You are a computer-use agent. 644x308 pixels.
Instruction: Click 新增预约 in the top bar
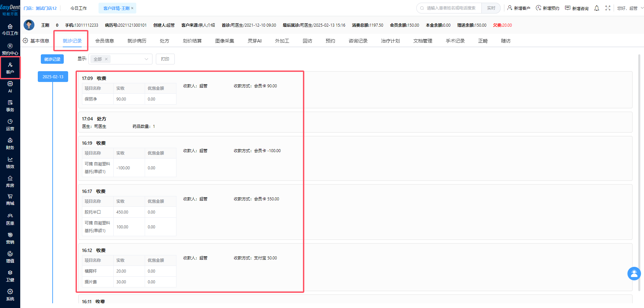(548, 8)
